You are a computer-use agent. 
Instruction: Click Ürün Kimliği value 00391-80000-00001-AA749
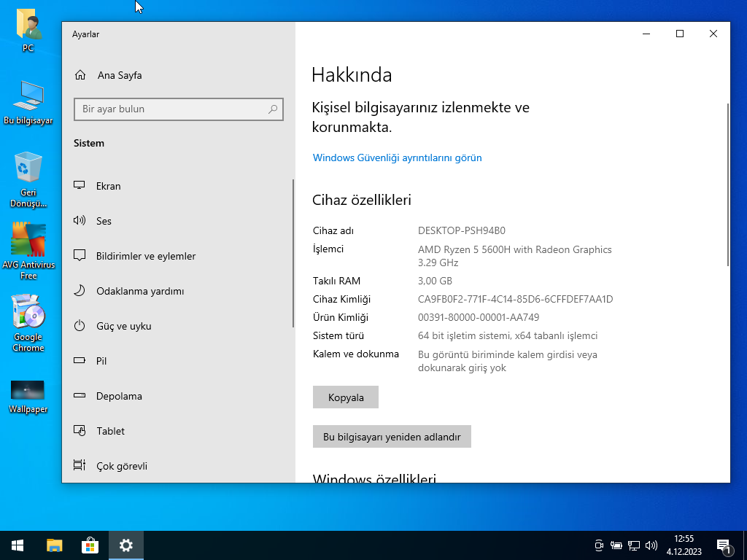[479, 317]
